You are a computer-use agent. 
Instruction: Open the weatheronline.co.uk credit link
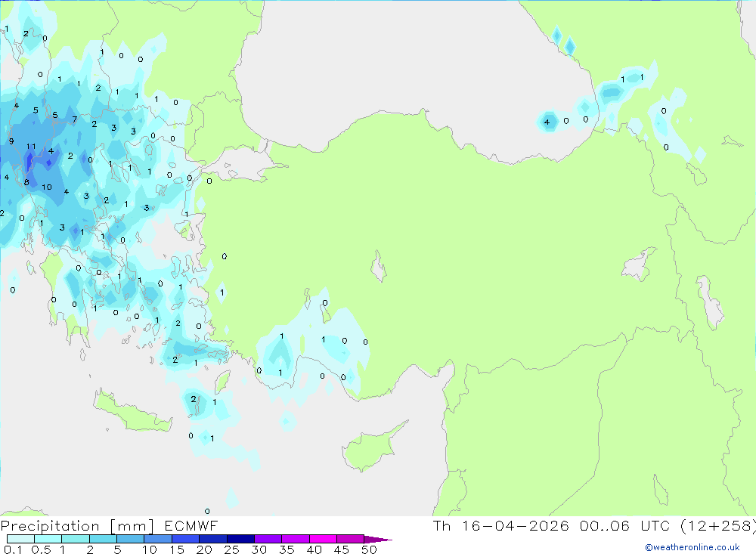click(x=692, y=547)
